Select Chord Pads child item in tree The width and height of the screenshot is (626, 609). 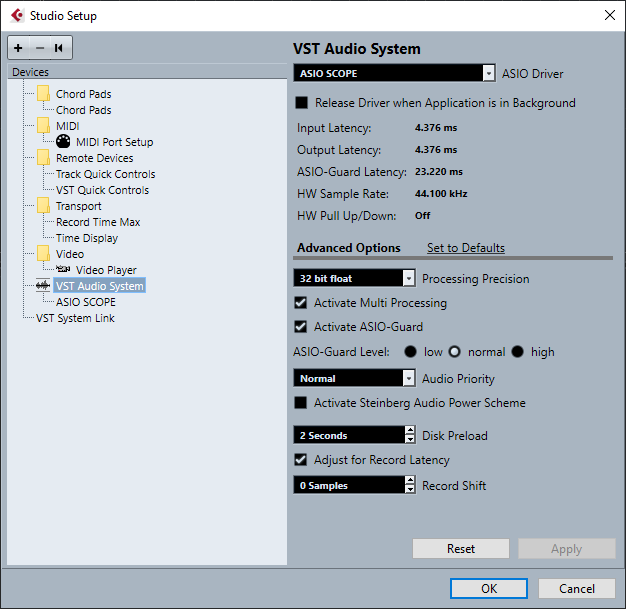coord(83,110)
